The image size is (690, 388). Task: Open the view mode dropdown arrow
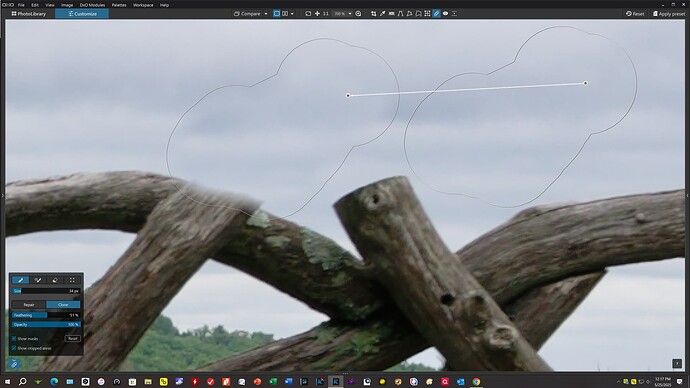[292, 14]
